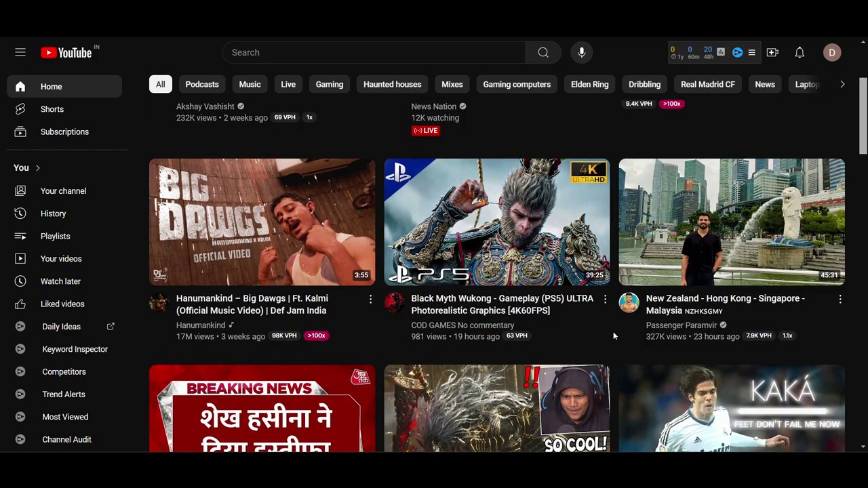The height and width of the screenshot is (488, 868).
Task: Click the Daily Ideas external link icon
Action: pos(111,326)
